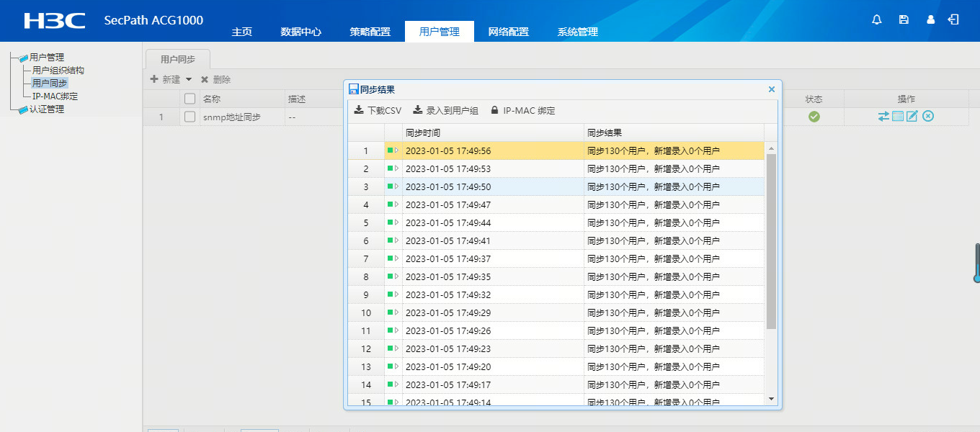Screen dimensions: 980x432
Task: Click the dialog vertical scrollbar thumb
Action: (771, 241)
